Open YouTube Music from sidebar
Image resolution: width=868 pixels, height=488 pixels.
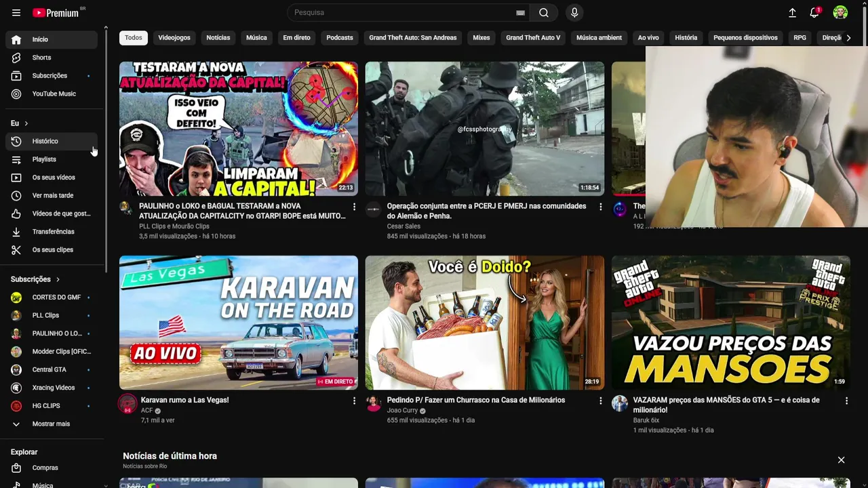[52, 94]
